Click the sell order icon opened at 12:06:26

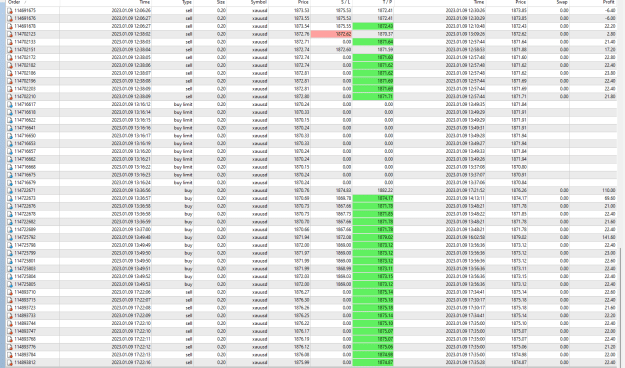pyautogui.click(x=10, y=10)
